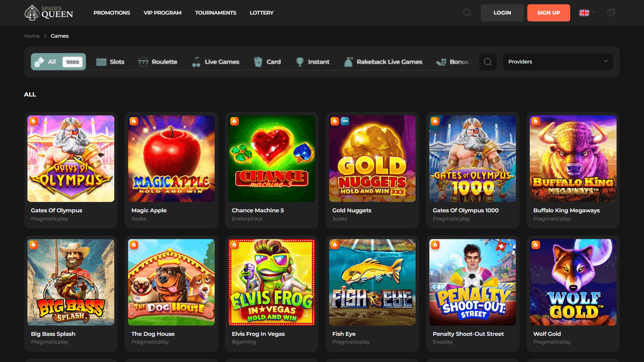Viewport: 644px width, 362px height.
Task: Click the Games breadcrumb text
Action: [x=60, y=36]
